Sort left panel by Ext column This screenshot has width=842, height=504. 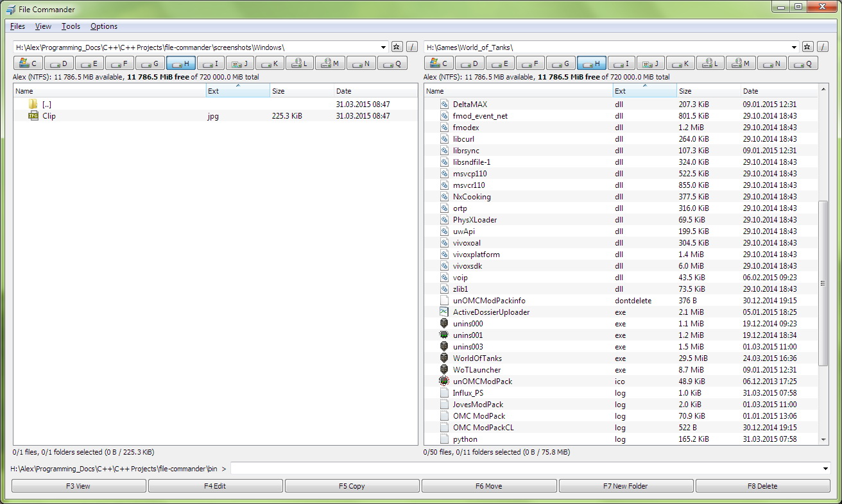pyautogui.click(x=238, y=91)
